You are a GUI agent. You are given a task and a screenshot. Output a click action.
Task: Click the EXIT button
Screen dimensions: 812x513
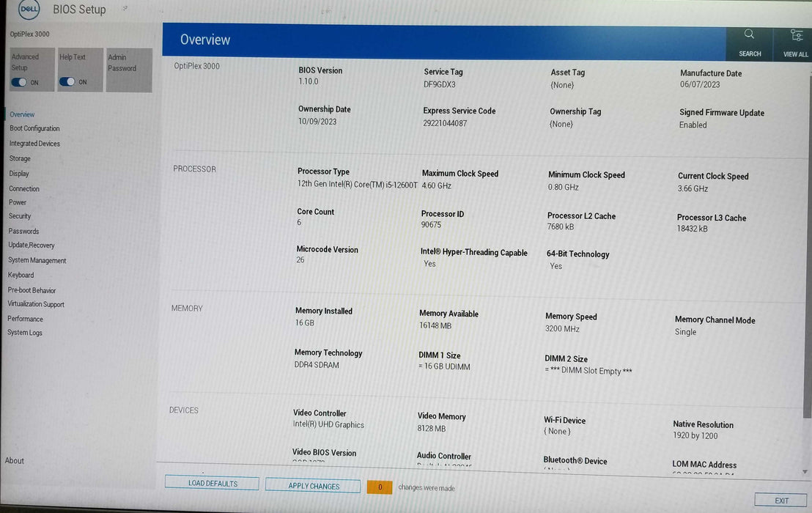tap(780, 499)
